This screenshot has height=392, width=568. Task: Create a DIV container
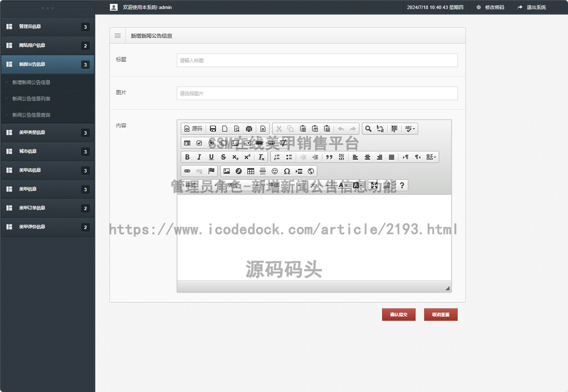(341, 157)
